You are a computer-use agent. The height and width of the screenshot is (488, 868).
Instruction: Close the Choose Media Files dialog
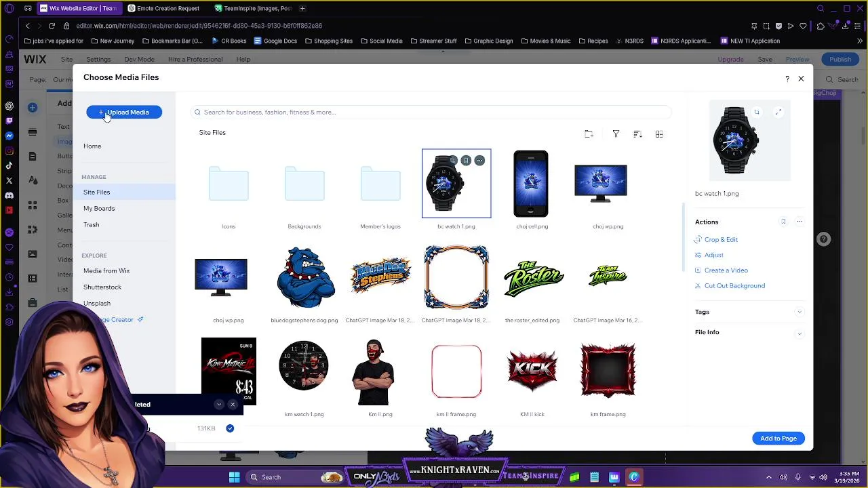(801, 79)
